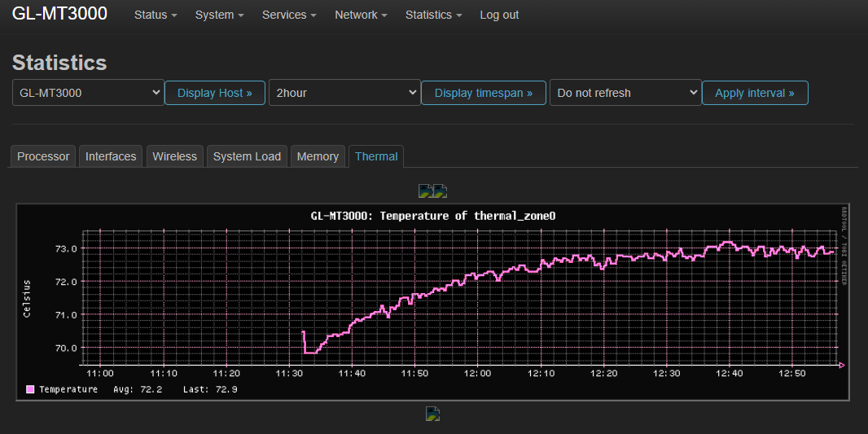The width and height of the screenshot is (868, 434).
Task: Expand the 2hour timespan dropdown
Action: click(x=344, y=93)
